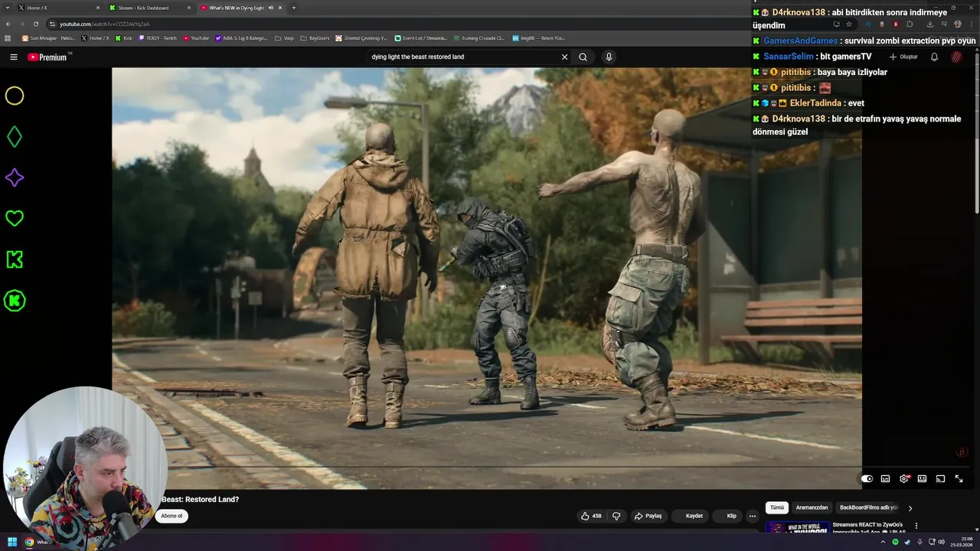Open Streamers REACT to ZywOo's thumbnail

[x=798, y=527]
